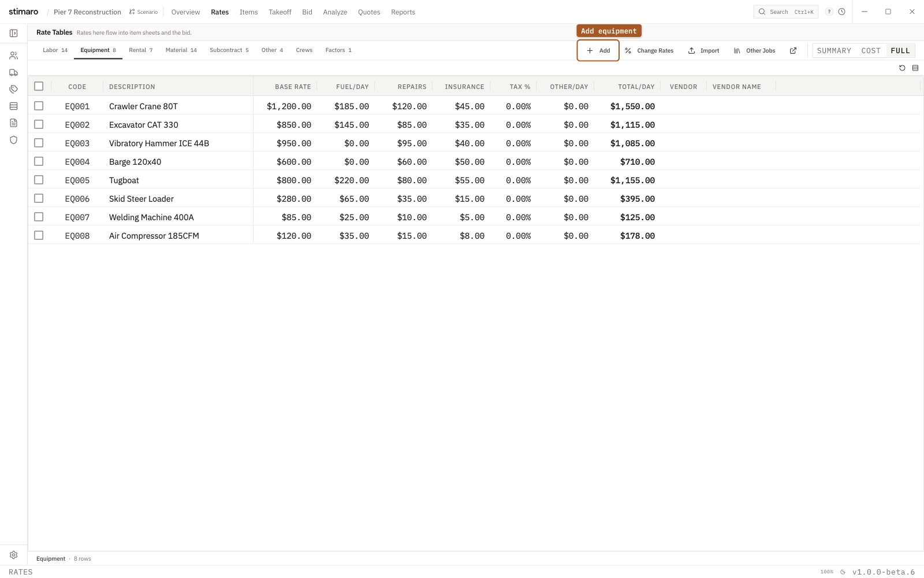Click EQ005 code cell
Image resolution: width=924 pixels, height=578 pixels.
pyautogui.click(x=77, y=180)
